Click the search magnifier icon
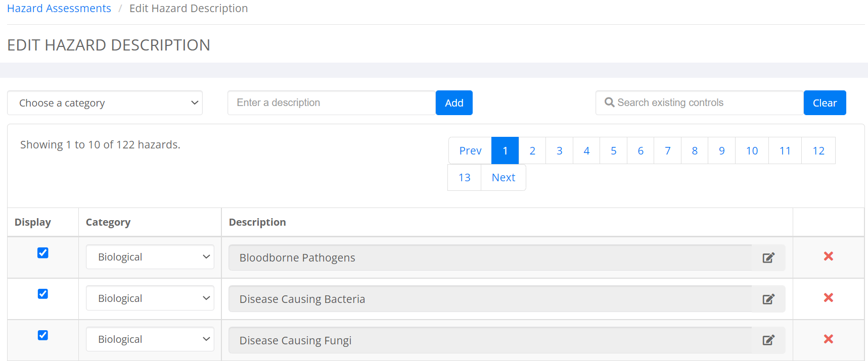 610,102
